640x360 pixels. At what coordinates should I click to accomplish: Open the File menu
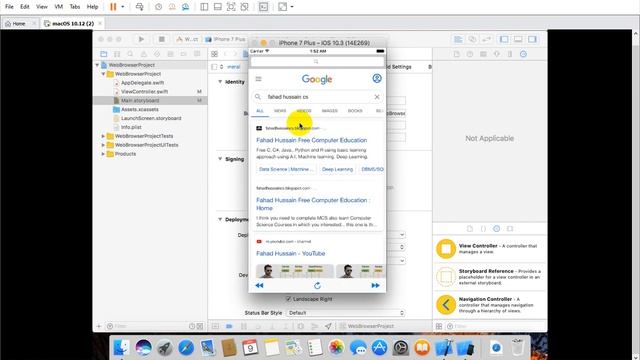[x=9, y=7]
